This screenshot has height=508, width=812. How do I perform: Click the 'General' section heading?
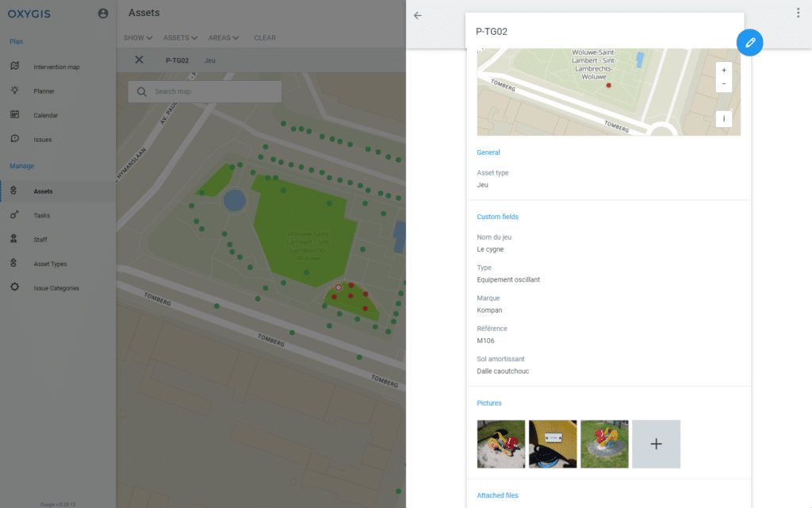488,152
